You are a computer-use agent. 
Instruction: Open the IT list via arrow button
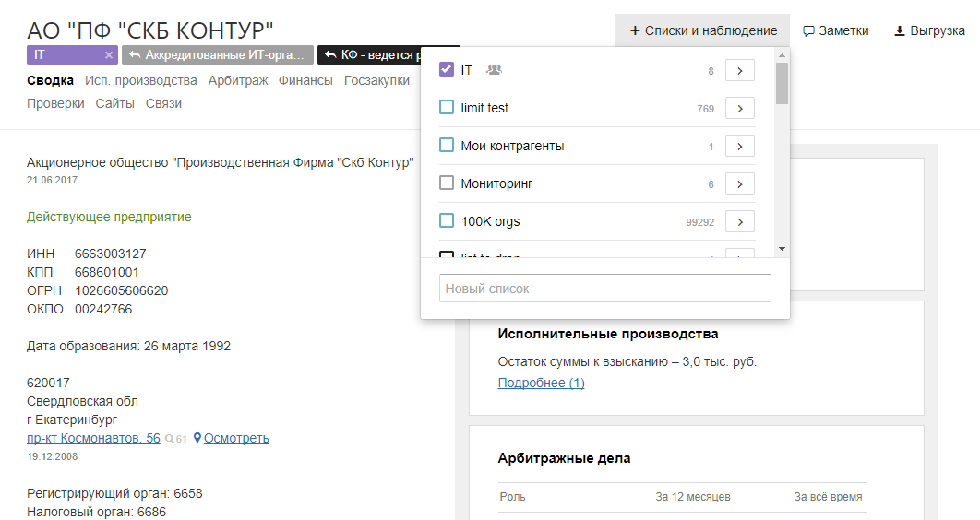coord(740,70)
